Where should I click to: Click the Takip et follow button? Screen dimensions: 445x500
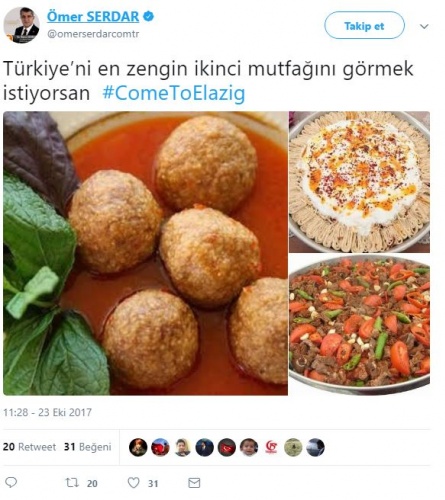point(364,25)
